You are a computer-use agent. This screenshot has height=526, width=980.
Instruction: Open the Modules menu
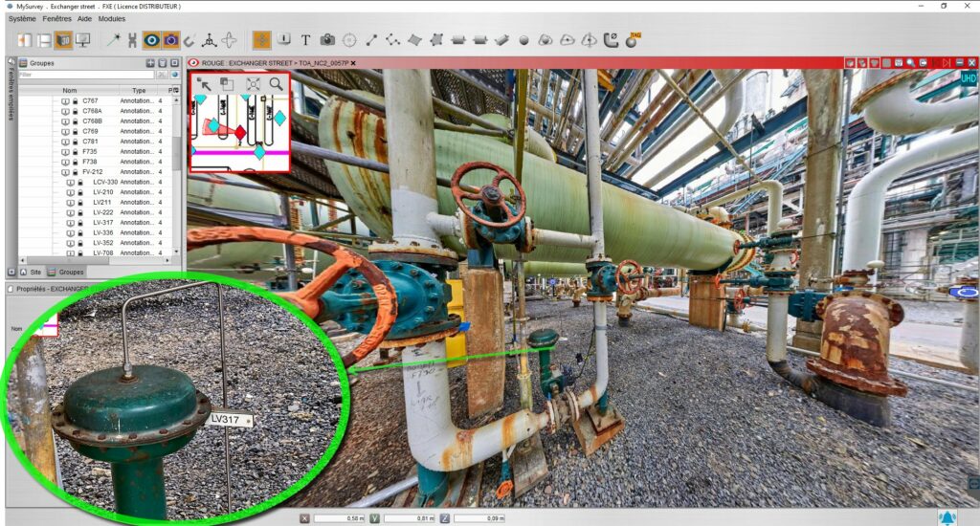point(112,18)
